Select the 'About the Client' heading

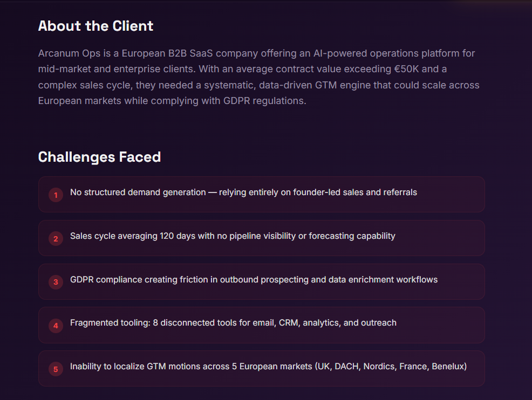click(96, 26)
